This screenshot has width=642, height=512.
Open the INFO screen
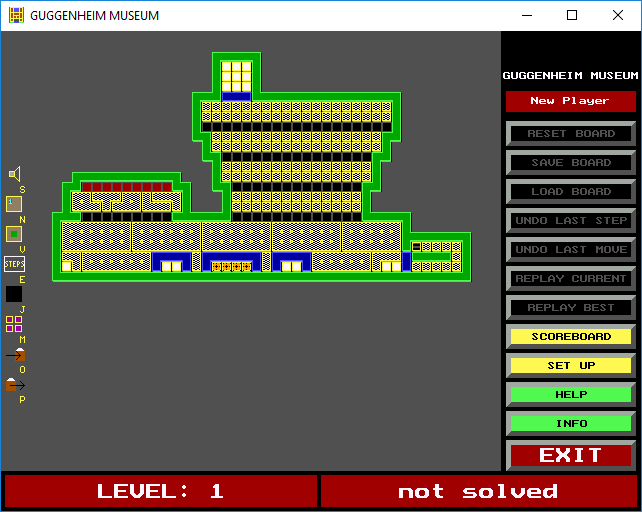coord(571,424)
